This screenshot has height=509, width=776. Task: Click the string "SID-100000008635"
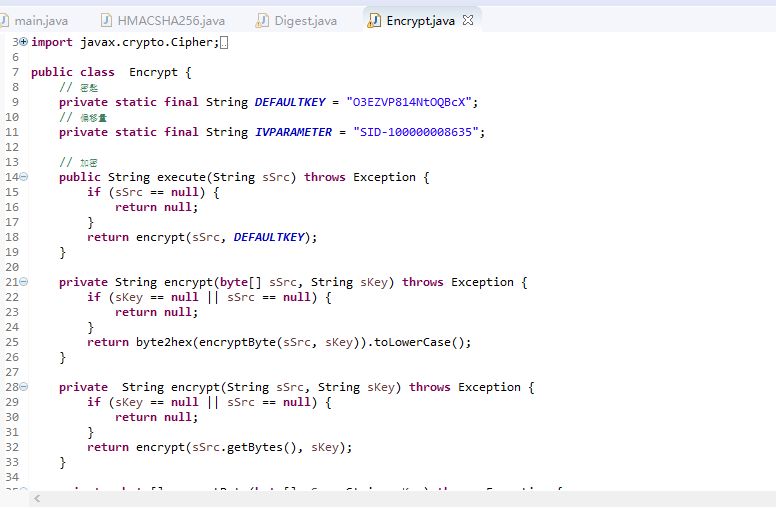[x=416, y=132]
